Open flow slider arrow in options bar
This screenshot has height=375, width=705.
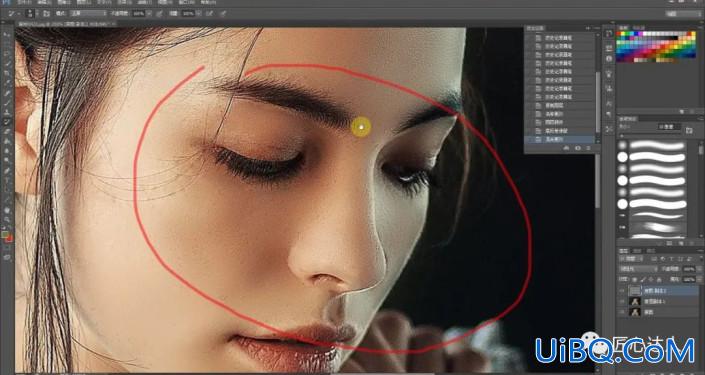coord(199,13)
